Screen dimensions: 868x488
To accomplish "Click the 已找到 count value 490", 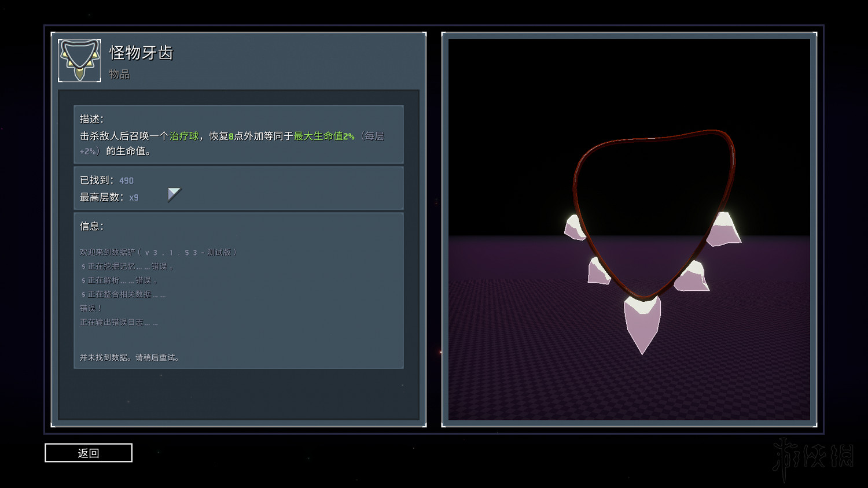I will coord(126,181).
